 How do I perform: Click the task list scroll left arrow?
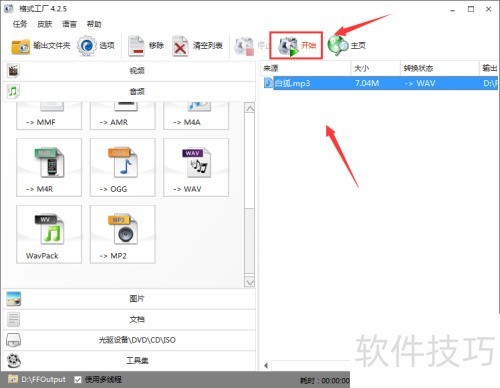pyautogui.click(x=266, y=366)
